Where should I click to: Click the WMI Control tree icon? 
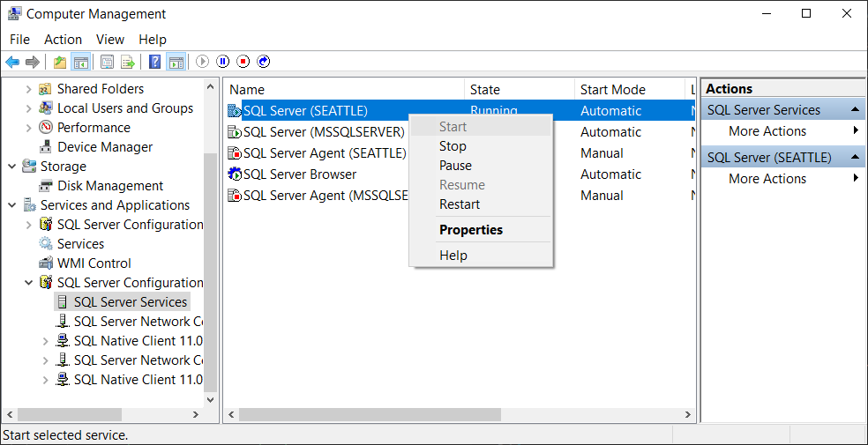tap(46, 263)
